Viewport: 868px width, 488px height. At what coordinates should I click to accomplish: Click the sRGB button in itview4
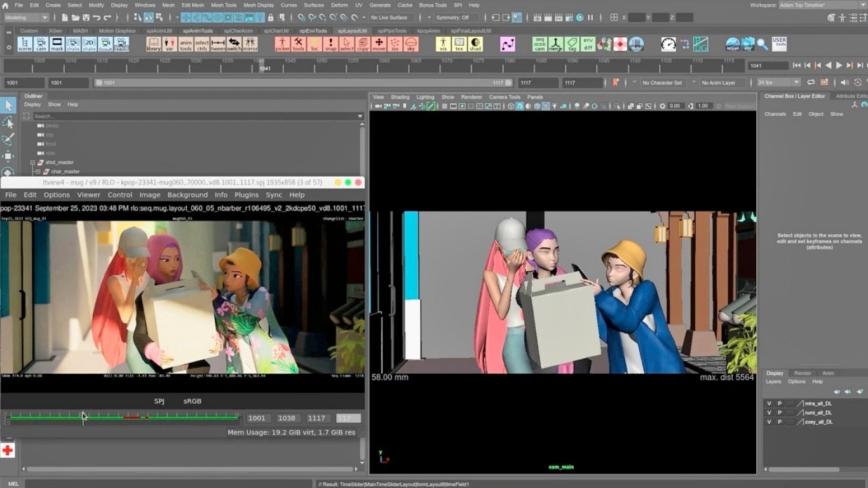[x=192, y=401]
